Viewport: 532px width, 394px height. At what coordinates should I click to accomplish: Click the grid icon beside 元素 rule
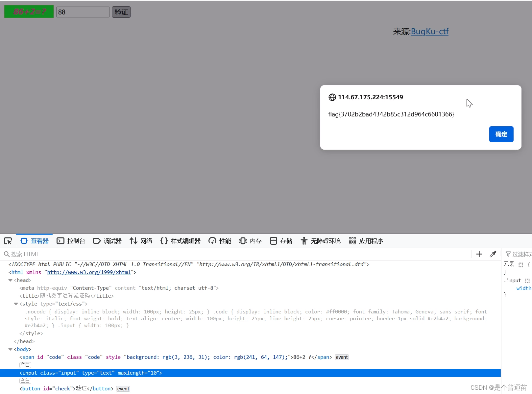[521, 265]
